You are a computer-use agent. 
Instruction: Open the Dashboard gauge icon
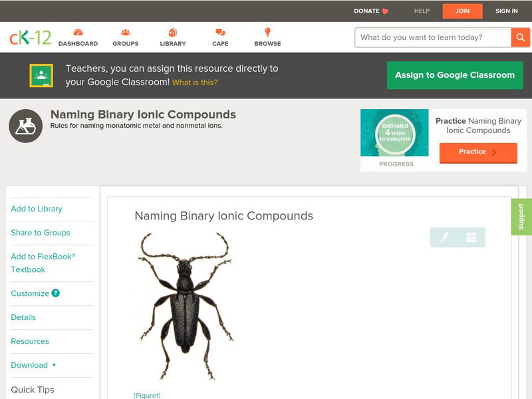click(78, 32)
